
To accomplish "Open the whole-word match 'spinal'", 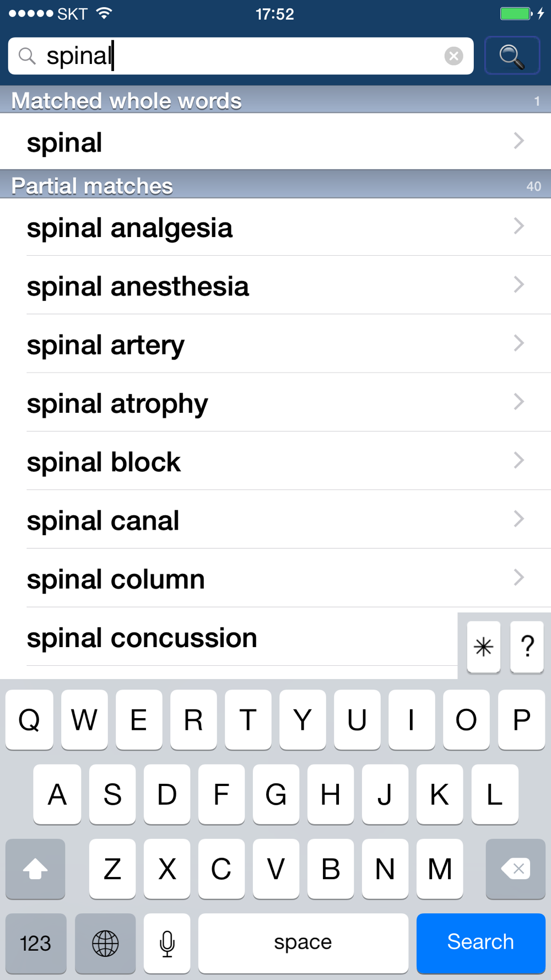I will point(275,142).
